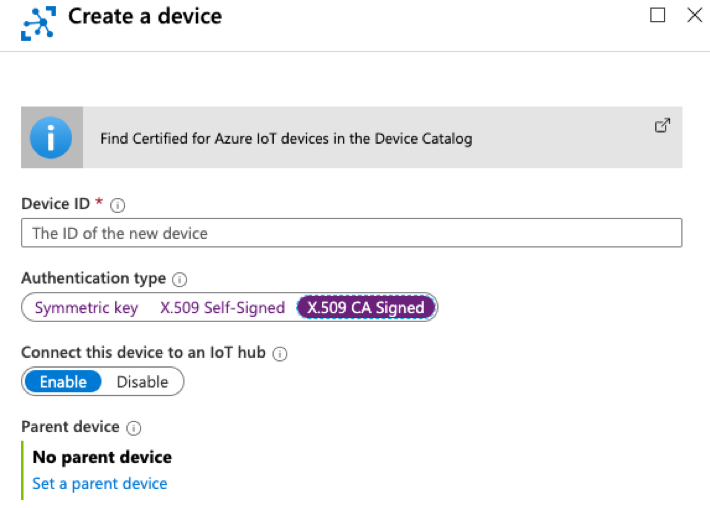Click info icon next to Parent device

pyautogui.click(x=133, y=428)
